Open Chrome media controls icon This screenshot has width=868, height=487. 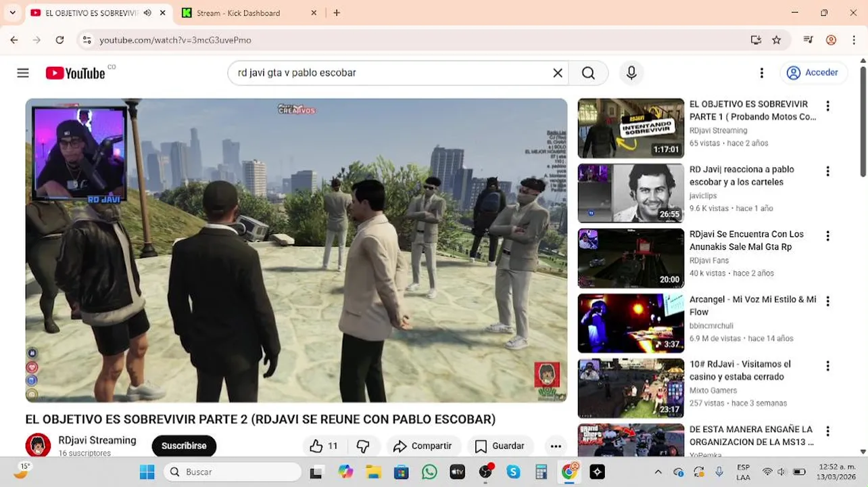click(x=808, y=40)
